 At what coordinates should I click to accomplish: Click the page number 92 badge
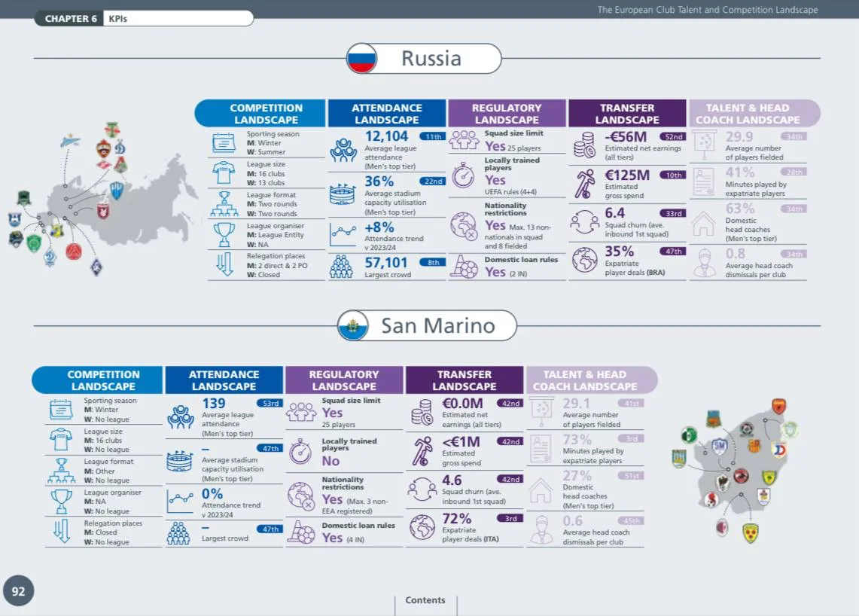click(18, 592)
